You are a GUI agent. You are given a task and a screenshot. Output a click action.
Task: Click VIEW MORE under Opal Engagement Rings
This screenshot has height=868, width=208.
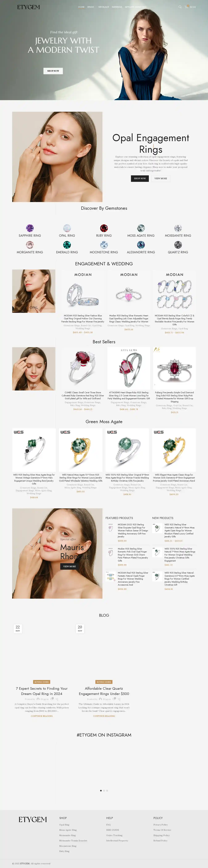click(x=161, y=179)
